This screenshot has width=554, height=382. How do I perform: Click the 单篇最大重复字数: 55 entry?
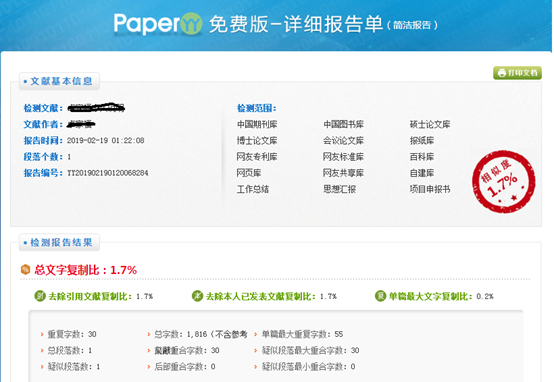click(302, 334)
